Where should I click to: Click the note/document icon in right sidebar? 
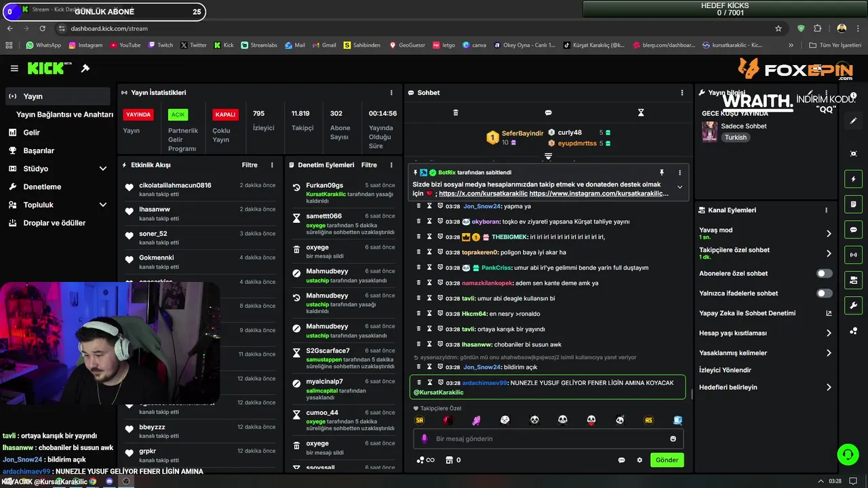[853, 204]
